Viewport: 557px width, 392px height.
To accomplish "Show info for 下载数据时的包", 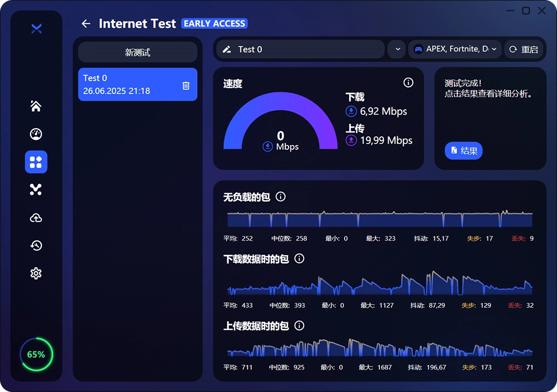I will [x=300, y=258].
